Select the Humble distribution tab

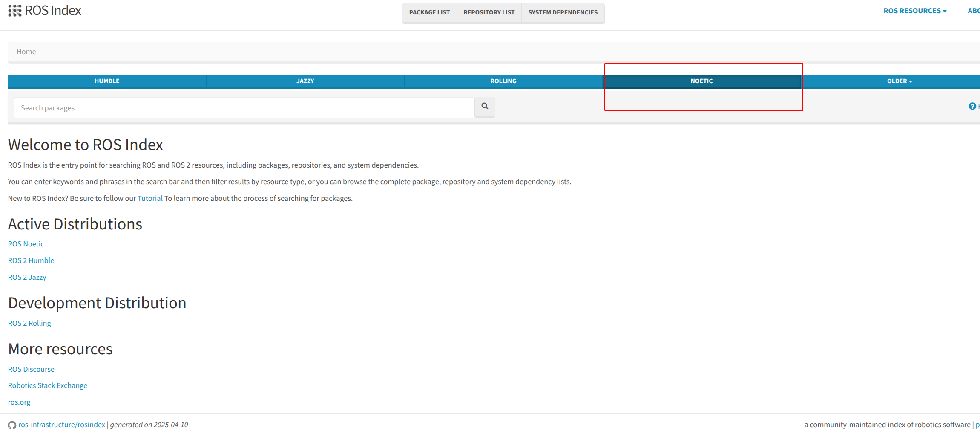(x=107, y=81)
